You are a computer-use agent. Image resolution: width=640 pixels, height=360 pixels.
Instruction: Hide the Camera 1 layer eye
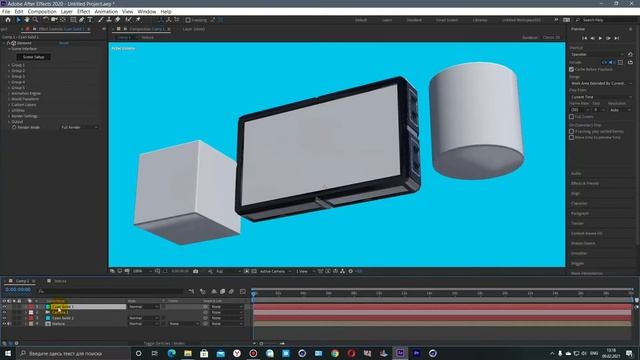click(4, 312)
